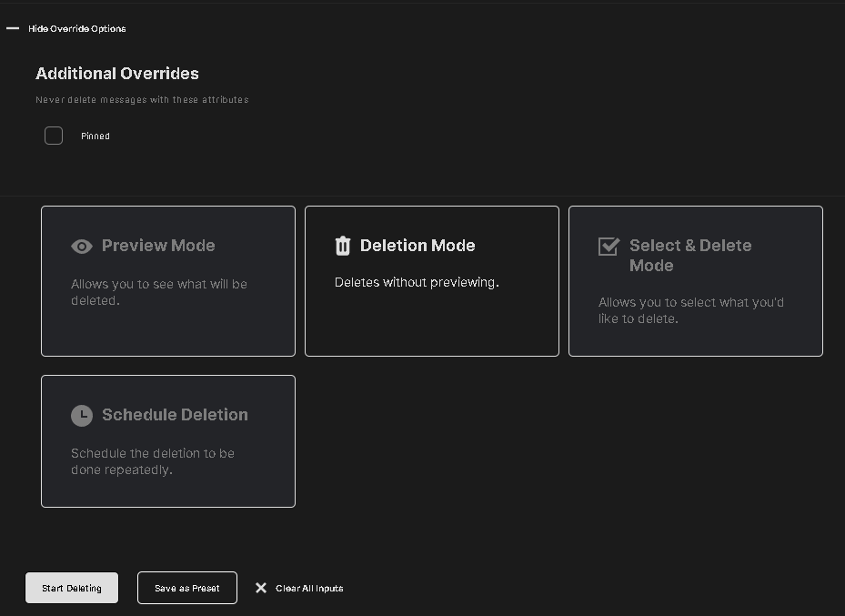Viewport: 845px width, 616px height.
Task: Click the Deletes without previewing description
Action: tap(417, 282)
